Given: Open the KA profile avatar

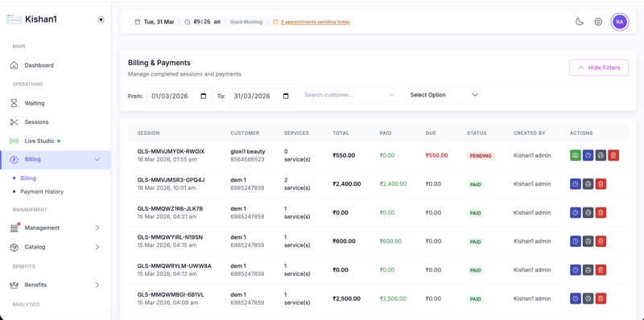Looking at the screenshot, I should (x=620, y=22).
